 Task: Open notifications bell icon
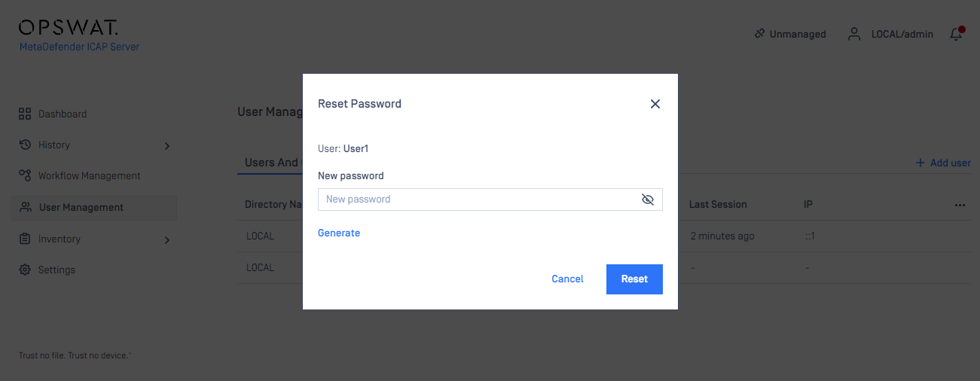[x=957, y=34]
